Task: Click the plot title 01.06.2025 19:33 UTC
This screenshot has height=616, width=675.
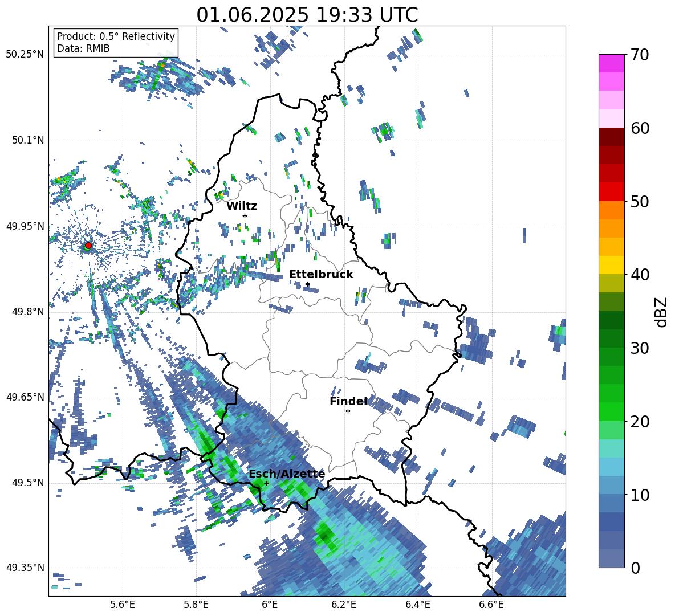Action: pyautogui.click(x=307, y=15)
